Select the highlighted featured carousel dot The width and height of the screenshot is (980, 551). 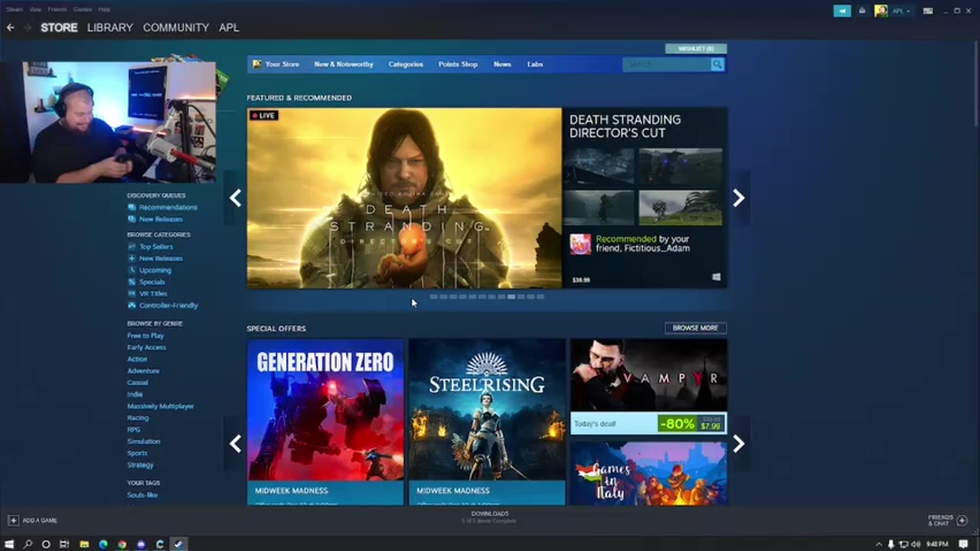click(511, 297)
